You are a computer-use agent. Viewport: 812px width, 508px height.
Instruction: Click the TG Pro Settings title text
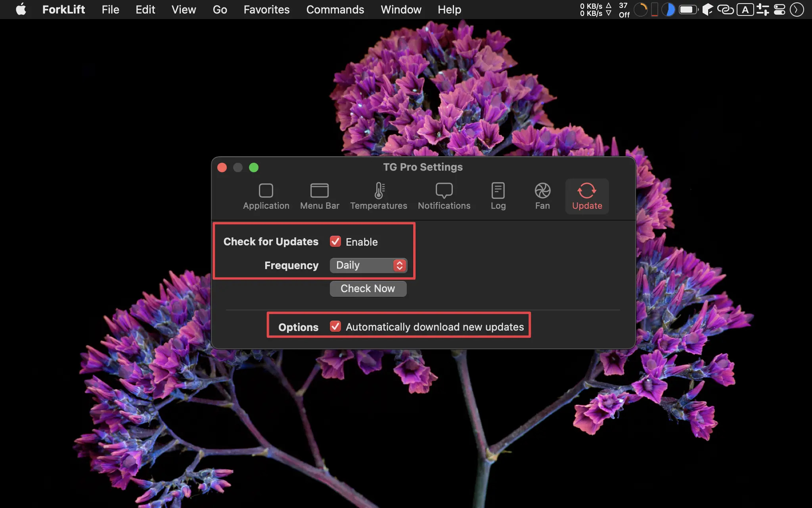(423, 167)
